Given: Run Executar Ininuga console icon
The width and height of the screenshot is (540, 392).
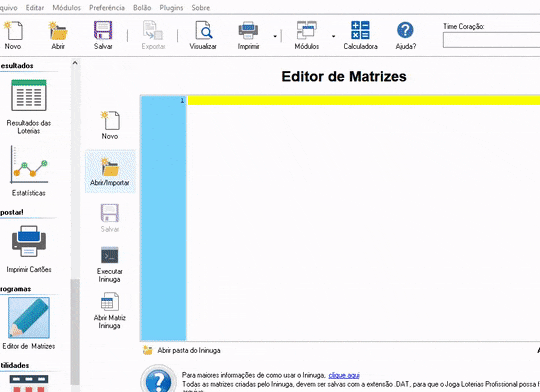Looking at the screenshot, I should click(110, 255).
